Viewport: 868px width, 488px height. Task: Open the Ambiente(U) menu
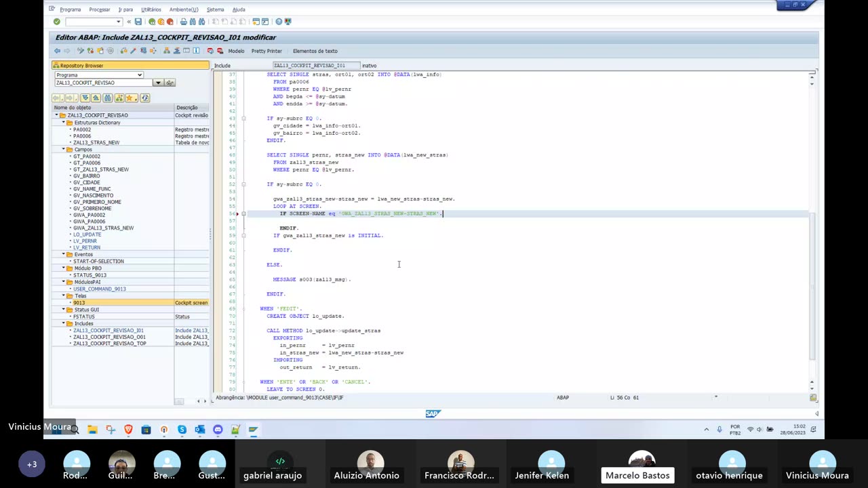coord(184,9)
